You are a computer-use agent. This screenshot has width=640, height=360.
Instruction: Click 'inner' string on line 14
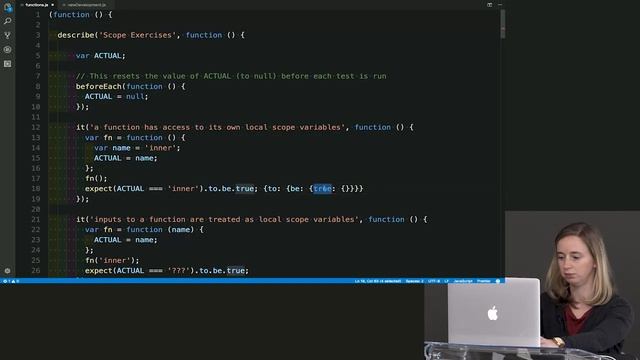[160, 148]
